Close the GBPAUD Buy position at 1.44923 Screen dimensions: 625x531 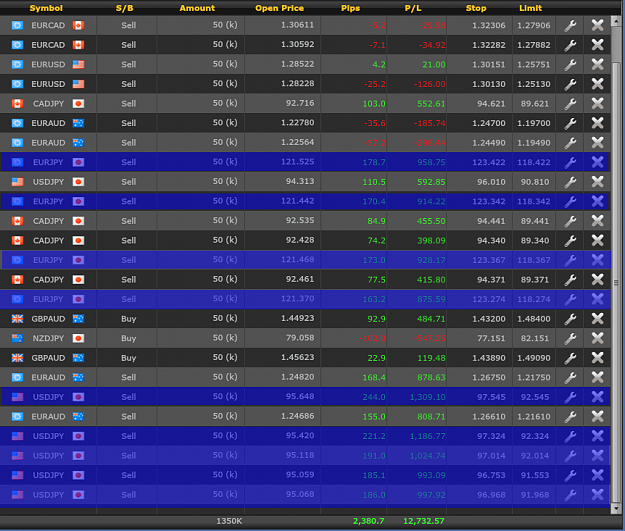(597, 319)
